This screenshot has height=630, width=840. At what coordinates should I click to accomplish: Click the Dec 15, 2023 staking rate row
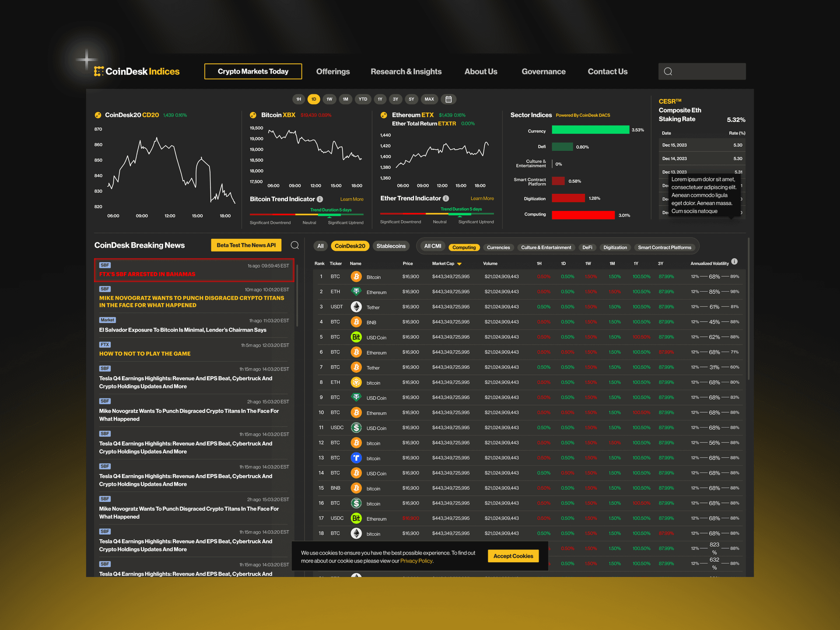pyautogui.click(x=702, y=145)
